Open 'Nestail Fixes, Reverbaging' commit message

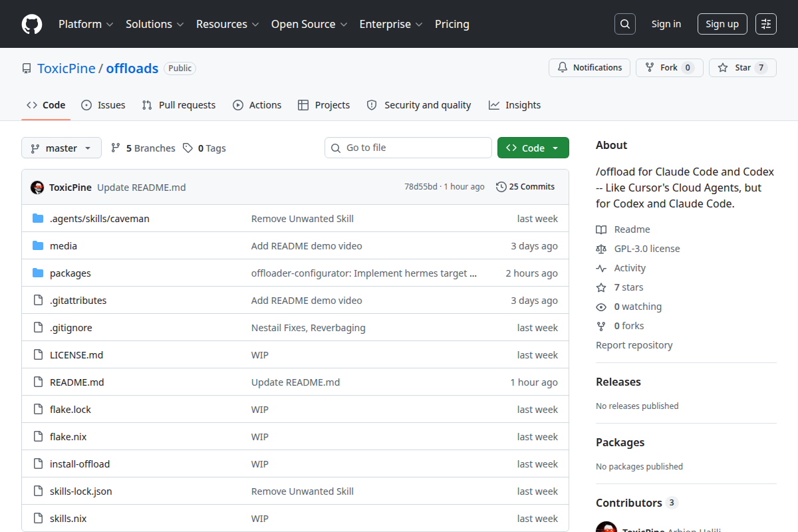[309, 328]
